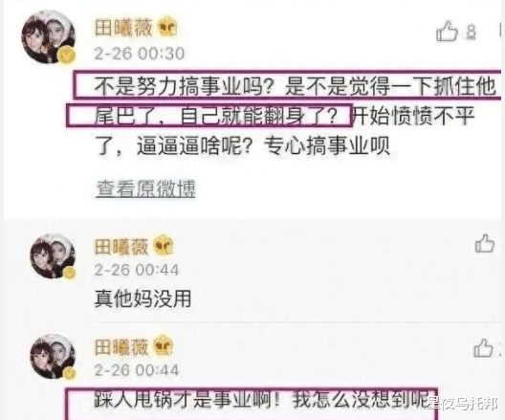Click crown badge beside third 田曦薇 username
The width and height of the screenshot is (505, 420).
(x=163, y=346)
